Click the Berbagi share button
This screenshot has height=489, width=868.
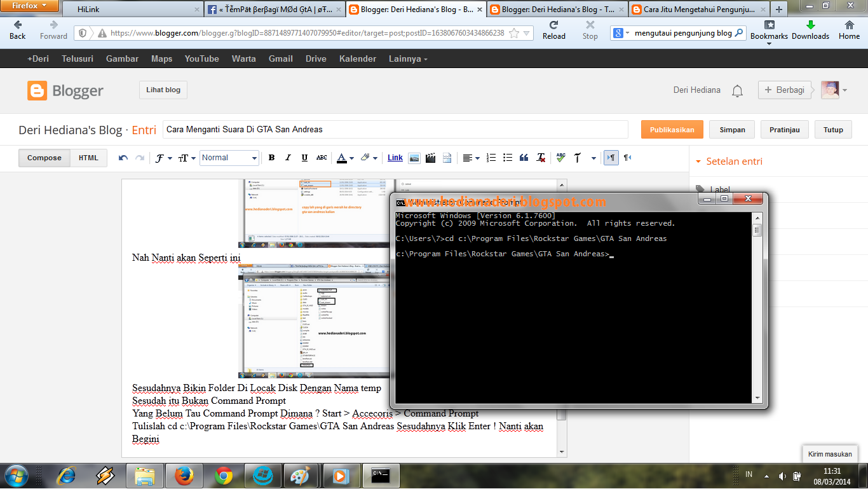click(x=785, y=90)
